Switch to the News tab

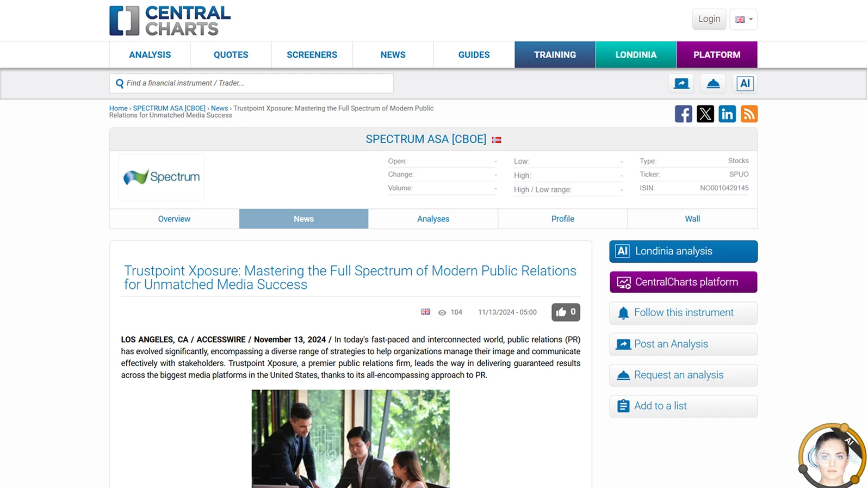[303, 219]
